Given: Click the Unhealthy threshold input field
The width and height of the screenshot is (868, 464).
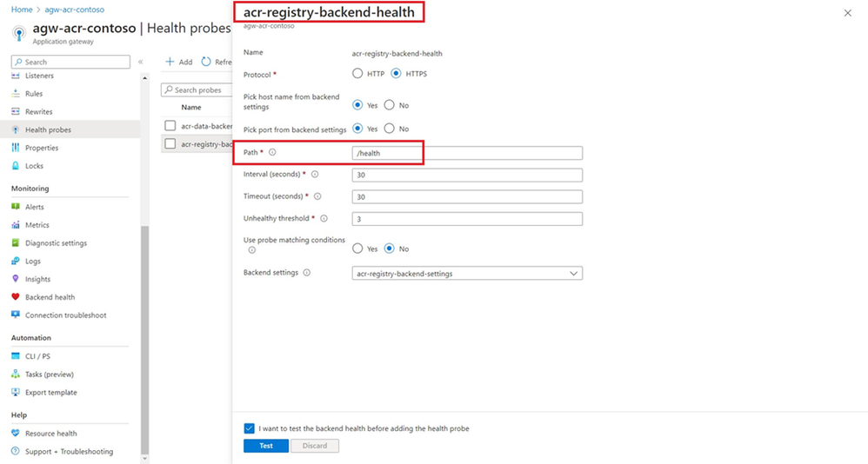Looking at the screenshot, I should pyautogui.click(x=467, y=219).
